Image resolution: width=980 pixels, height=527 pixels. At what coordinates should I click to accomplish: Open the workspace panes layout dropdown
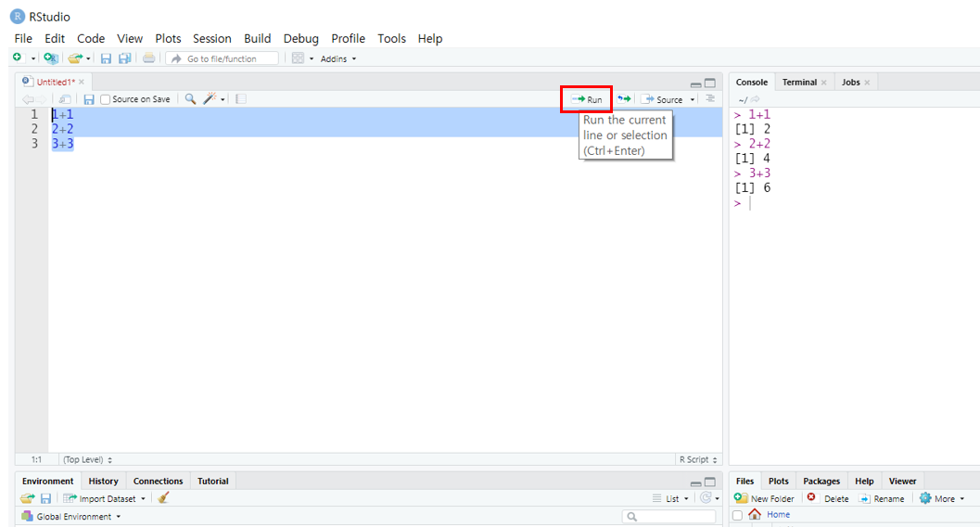[302, 58]
